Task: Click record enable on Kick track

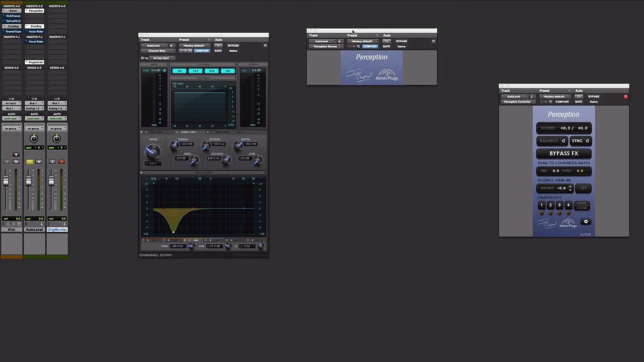Action: [16, 155]
